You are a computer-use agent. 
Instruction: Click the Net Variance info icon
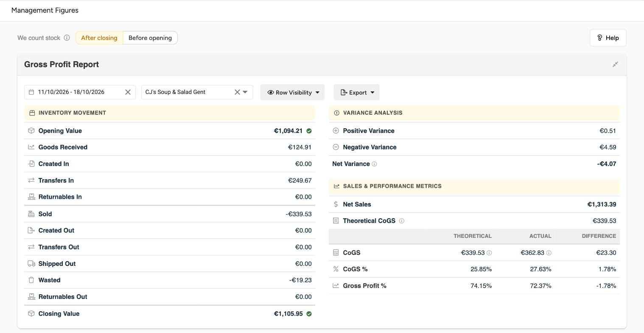374,164
